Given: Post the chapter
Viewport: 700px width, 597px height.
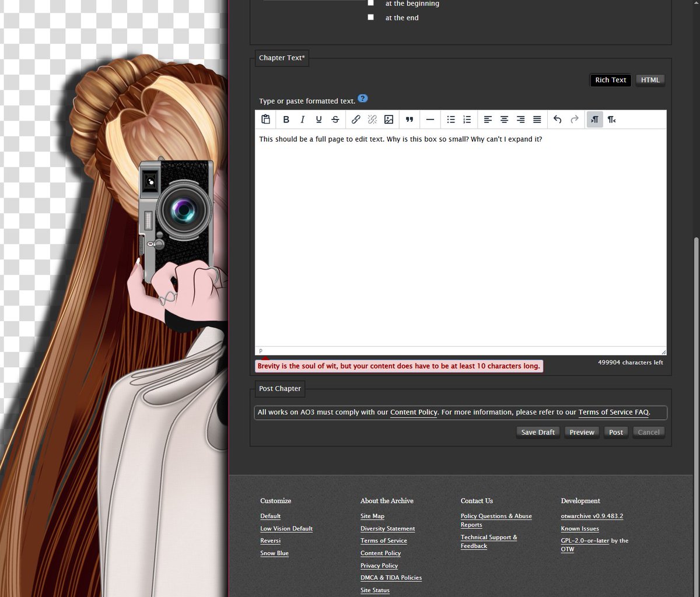Looking at the screenshot, I should (x=616, y=432).
